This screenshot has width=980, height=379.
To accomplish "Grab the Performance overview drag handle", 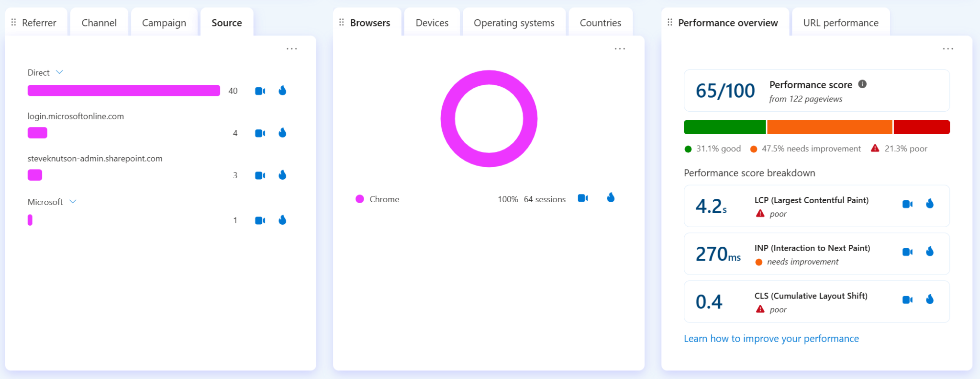I will (670, 23).
